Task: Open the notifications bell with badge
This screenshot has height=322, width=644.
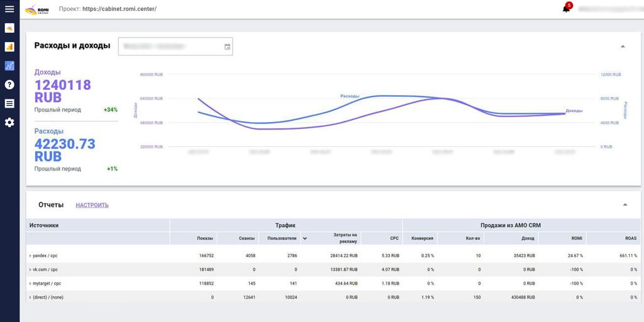Action: point(567,9)
